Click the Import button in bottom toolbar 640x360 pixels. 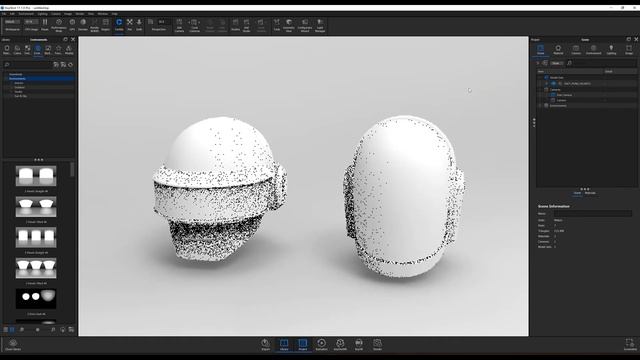[265, 344]
